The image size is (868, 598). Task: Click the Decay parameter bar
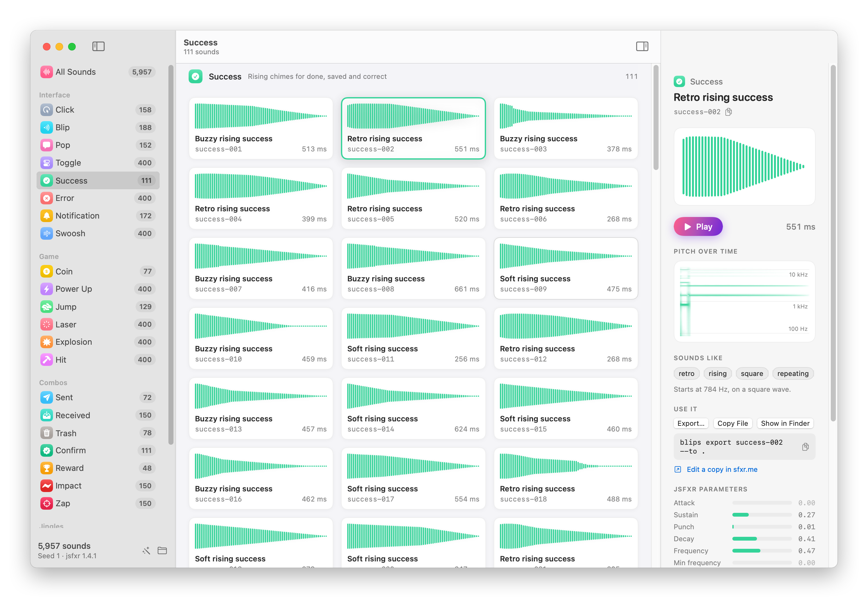click(762, 539)
